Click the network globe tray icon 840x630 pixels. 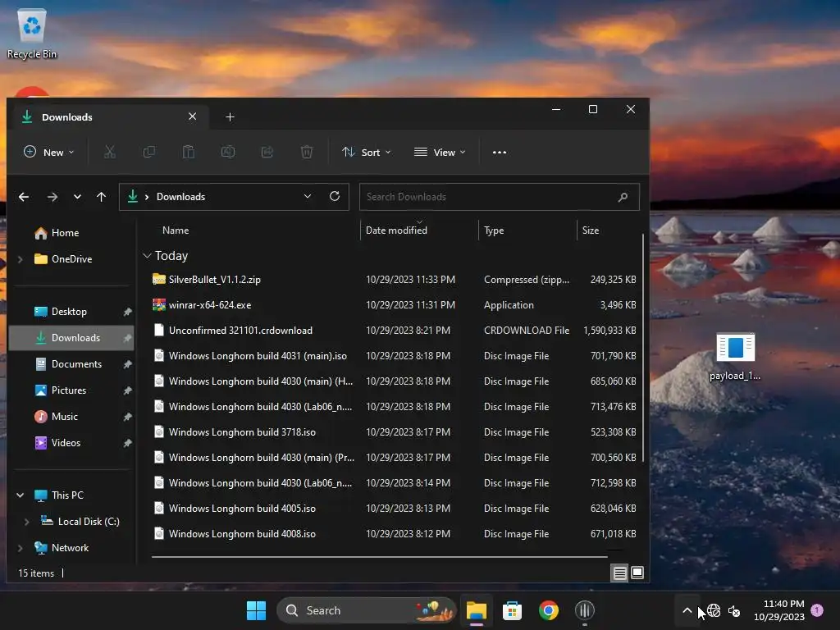pos(714,610)
